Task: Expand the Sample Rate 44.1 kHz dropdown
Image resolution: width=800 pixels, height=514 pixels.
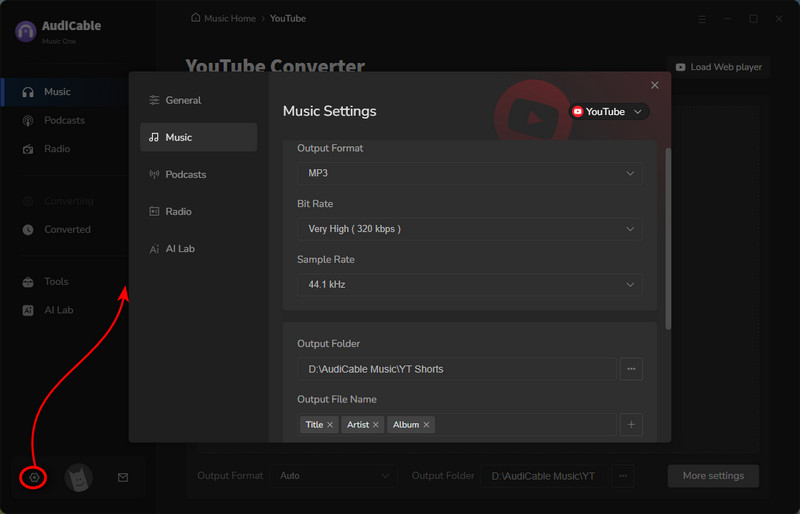Action: 469,285
